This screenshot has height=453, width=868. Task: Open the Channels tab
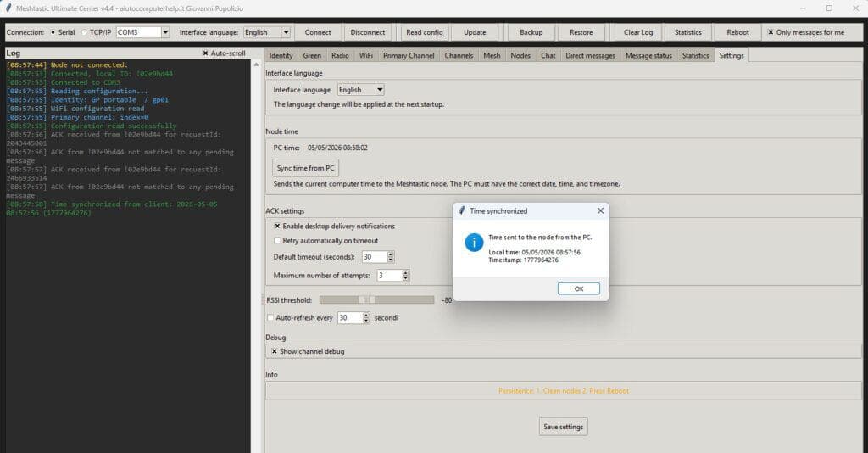[459, 55]
